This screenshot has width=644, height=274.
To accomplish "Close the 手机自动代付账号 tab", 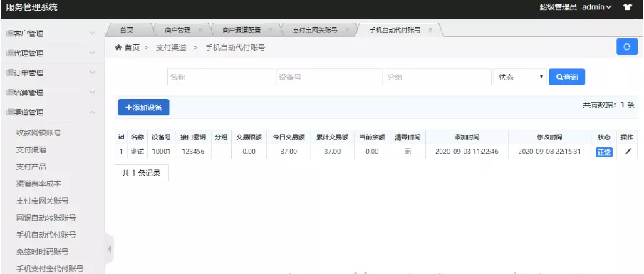I will tap(430, 30).
